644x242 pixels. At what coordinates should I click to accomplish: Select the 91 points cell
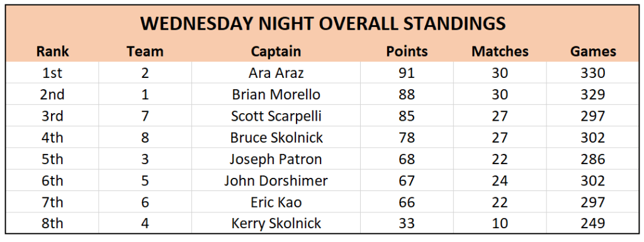[x=407, y=73]
